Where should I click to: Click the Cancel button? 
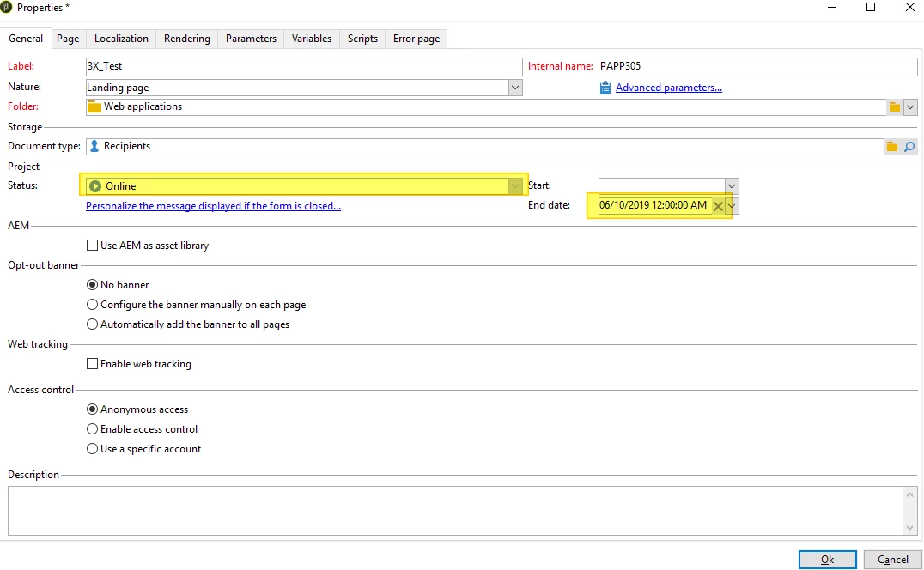click(x=893, y=560)
